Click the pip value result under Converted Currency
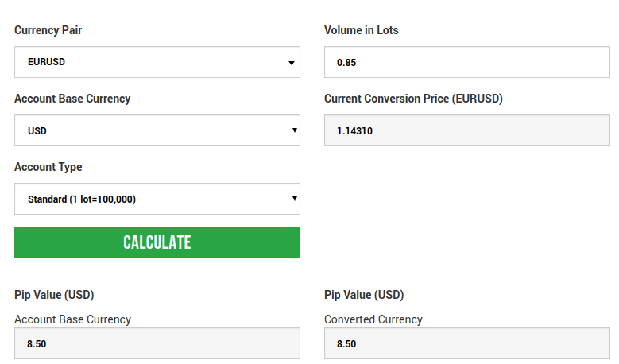The width and height of the screenshot is (619, 364). click(x=466, y=343)
